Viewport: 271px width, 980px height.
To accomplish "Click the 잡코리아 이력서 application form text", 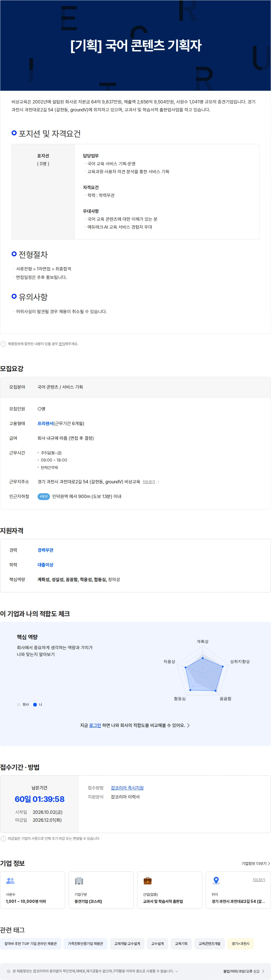I will click(125, 797).
